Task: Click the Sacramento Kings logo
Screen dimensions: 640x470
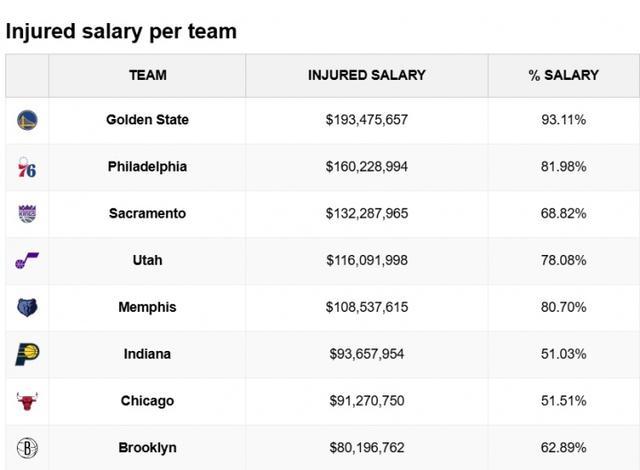Action: click(x=27, y=213)
